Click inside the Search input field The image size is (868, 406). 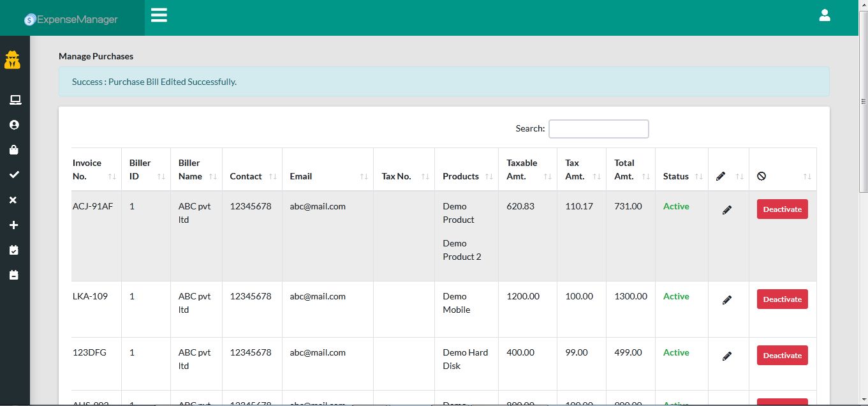click(x=598, y=128)
